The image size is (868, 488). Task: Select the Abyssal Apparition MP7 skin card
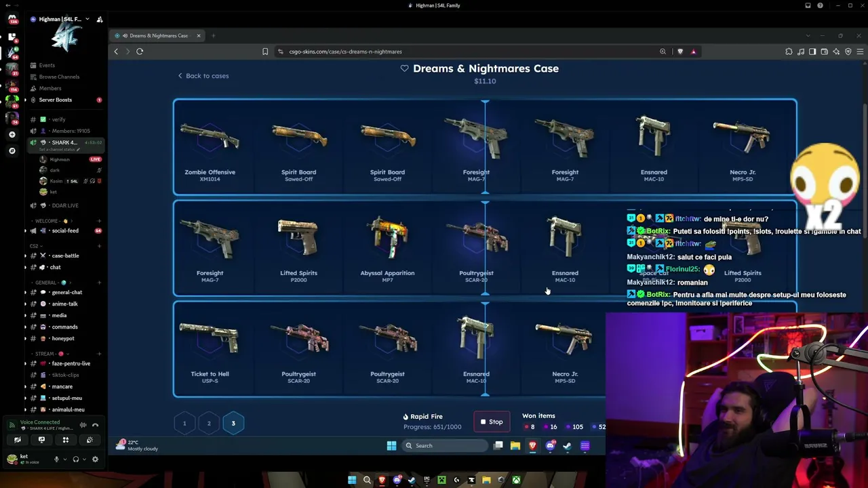click(x=387, y=249)
